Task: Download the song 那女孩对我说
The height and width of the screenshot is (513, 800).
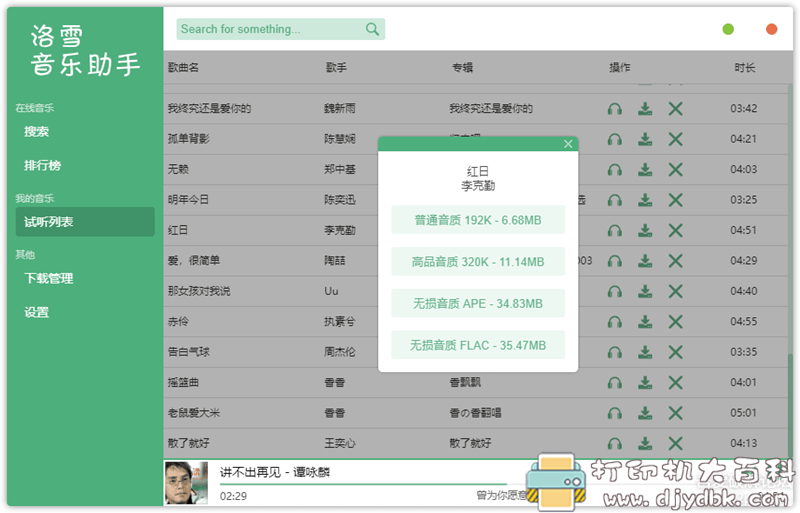Action: coord(645,291)
